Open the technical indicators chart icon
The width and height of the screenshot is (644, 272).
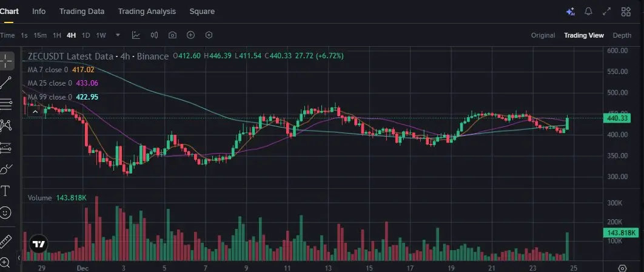(x=136, y=35)
